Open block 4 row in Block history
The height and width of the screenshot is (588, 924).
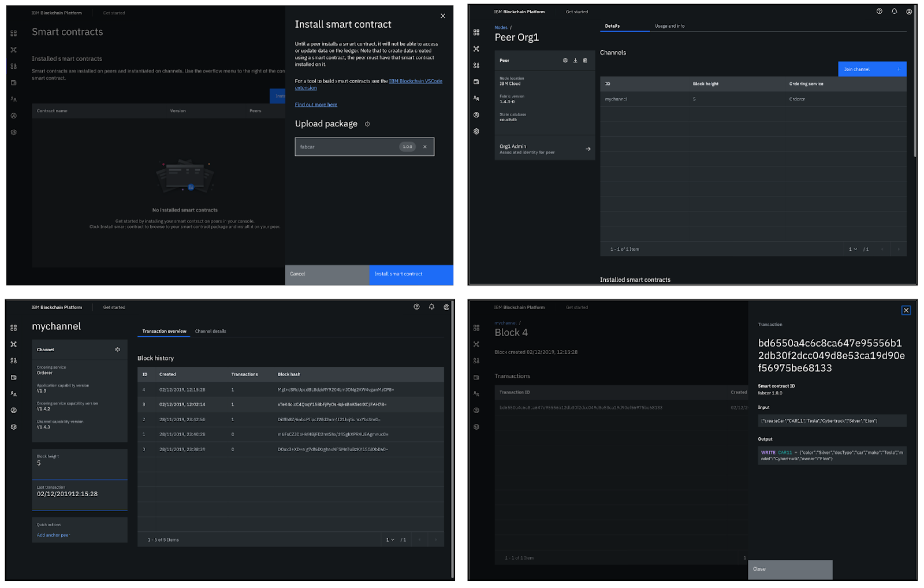[290, 390]
